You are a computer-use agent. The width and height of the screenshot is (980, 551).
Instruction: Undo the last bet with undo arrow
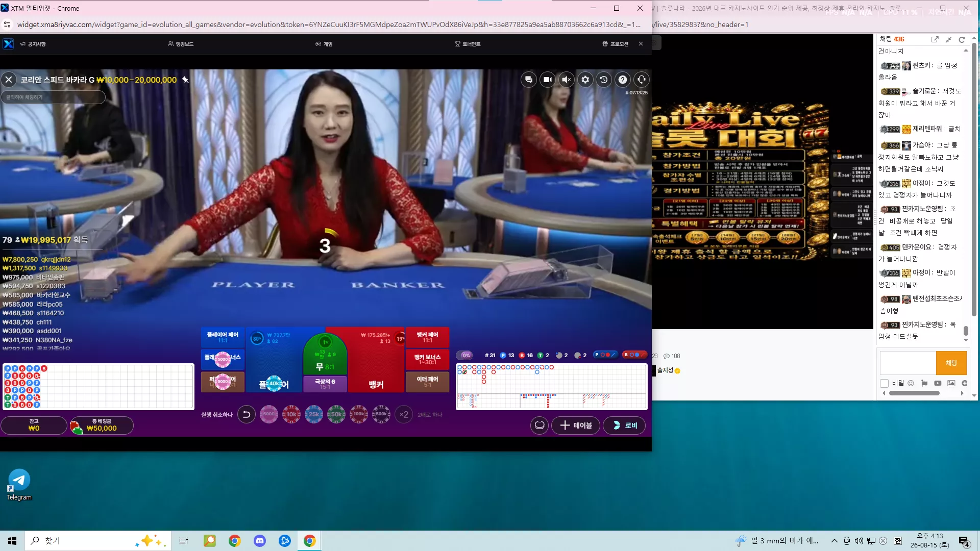pyautogui.click(x=247, y=414)
